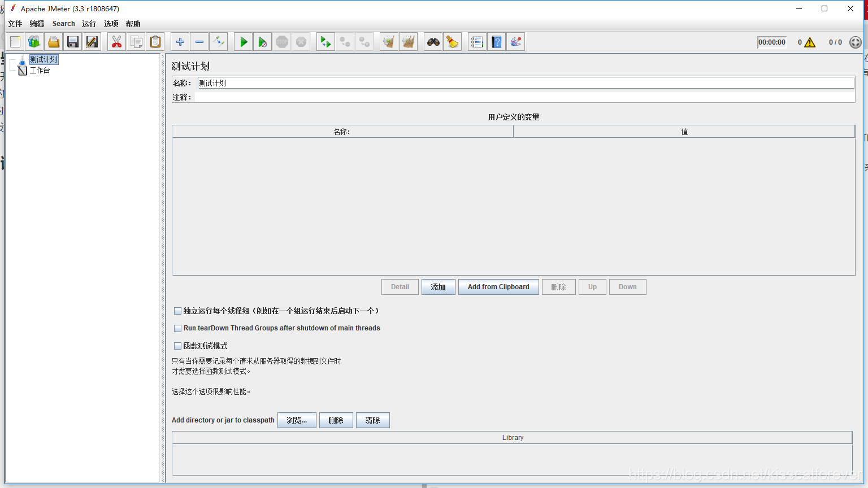
Task: Collapse all tree nodes with minus icon
Action: (199, 42)
